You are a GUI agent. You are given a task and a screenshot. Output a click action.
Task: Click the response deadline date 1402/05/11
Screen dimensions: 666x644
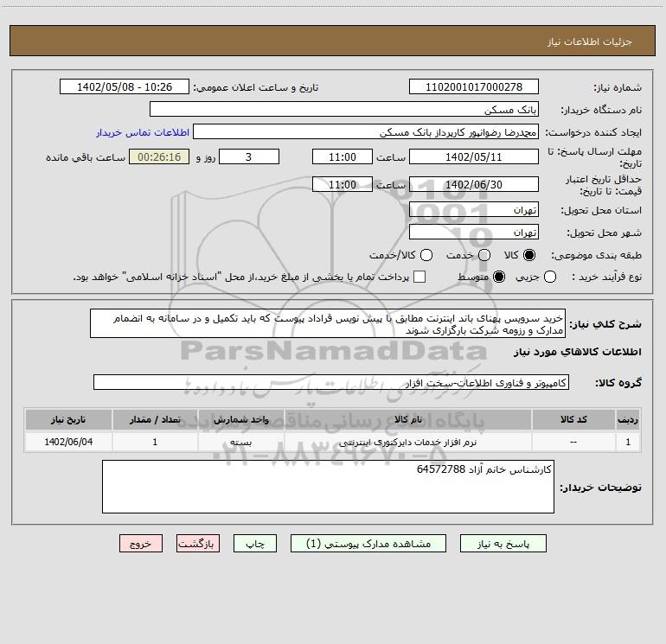coord(474,156)
